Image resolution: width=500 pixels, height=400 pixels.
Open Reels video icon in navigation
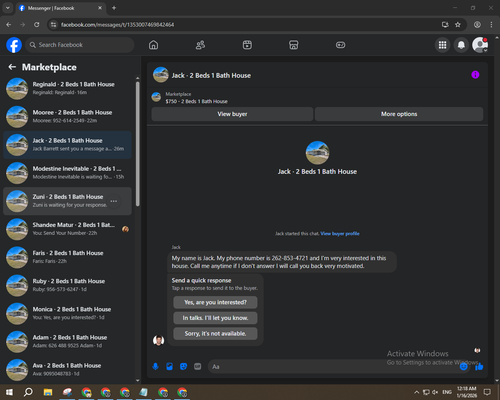pos(247,45)
